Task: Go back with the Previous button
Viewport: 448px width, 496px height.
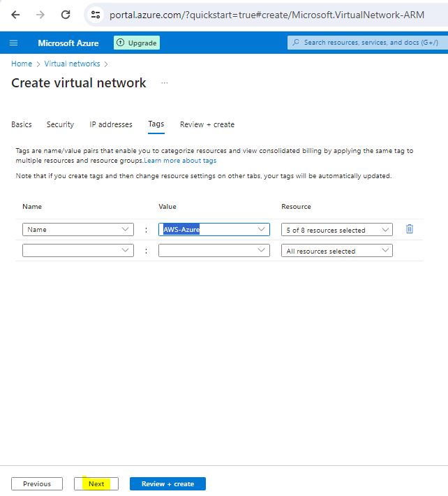Action: 37,483
